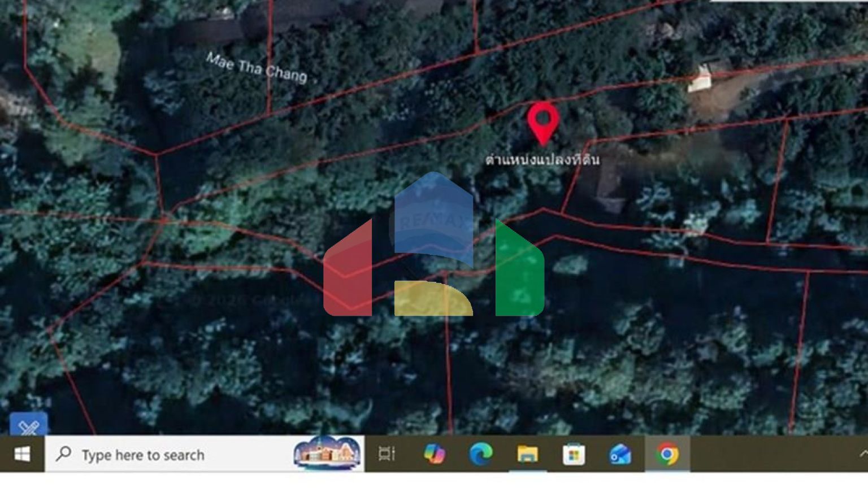Click the RE/MAX house logo watermark
This screenshot has height=488, width=868.
[433, 244]
